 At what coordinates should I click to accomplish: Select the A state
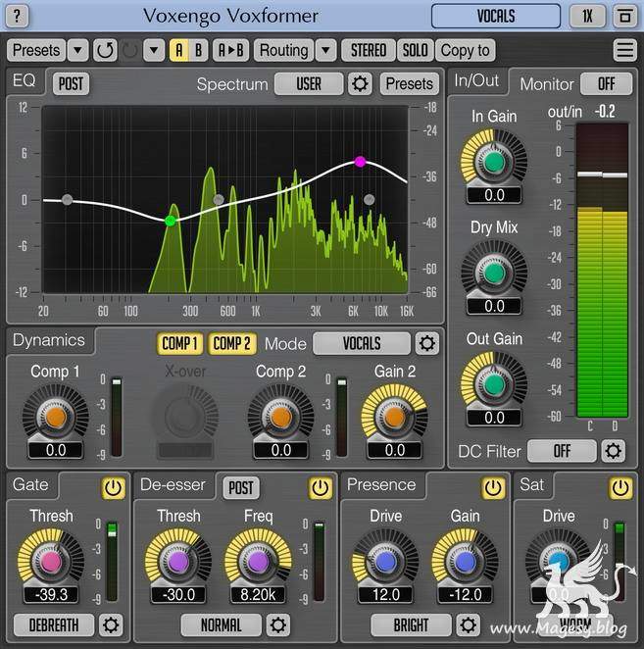pyautogui.click(x=179, y=51)
